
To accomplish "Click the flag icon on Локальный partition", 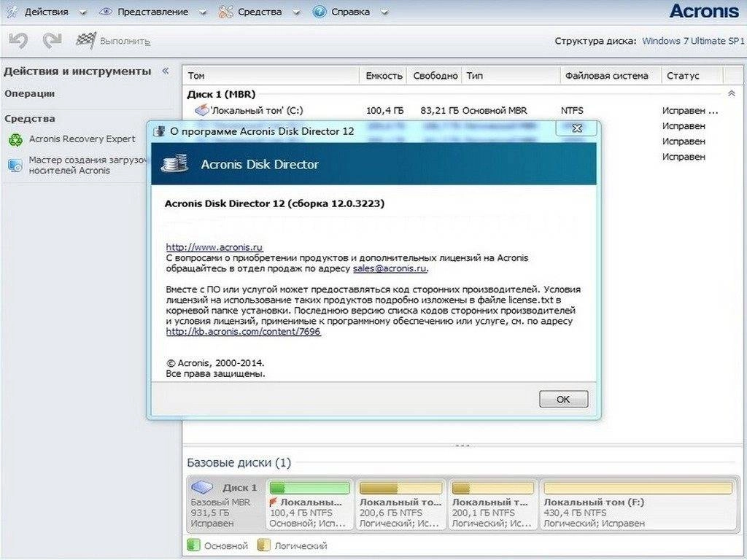I will (274, 502).
